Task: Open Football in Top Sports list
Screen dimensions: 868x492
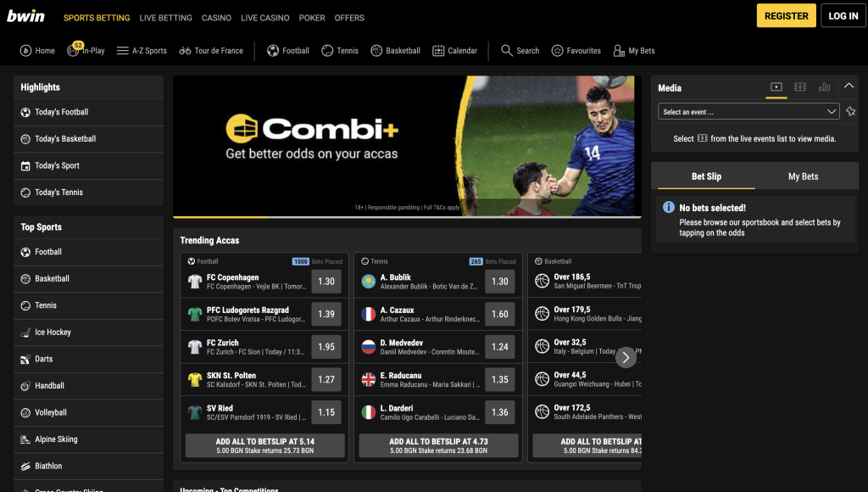Action: pos(88,252)
